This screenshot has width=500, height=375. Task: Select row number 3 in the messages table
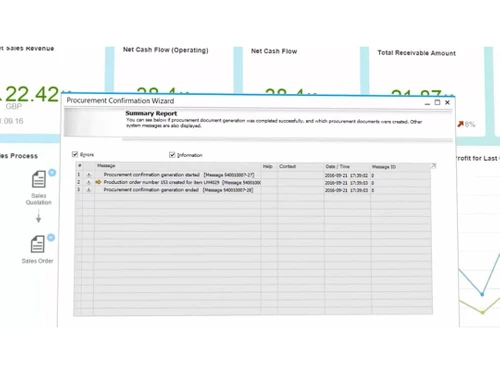[79, 189]
